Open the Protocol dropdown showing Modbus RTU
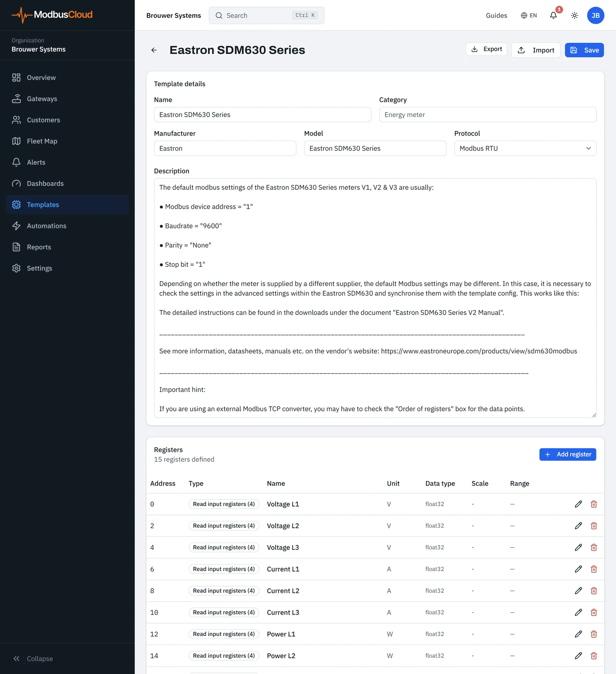The image size is (616, 674). coord(525,148)
